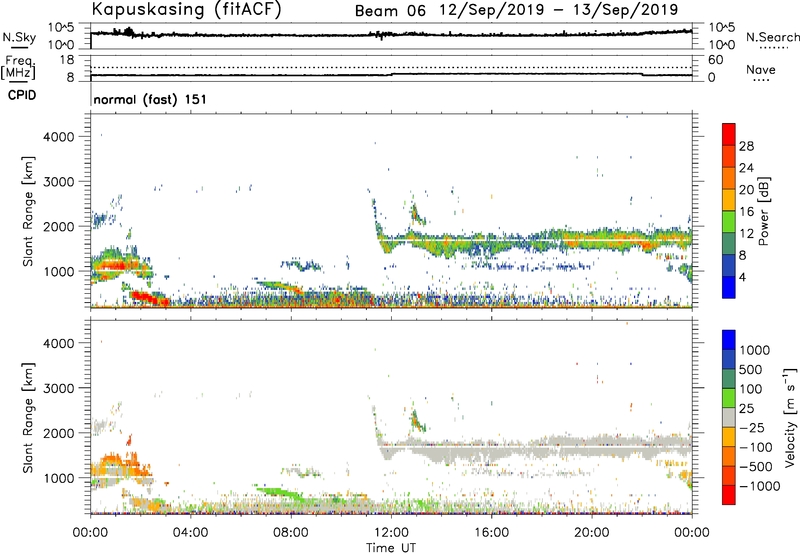Screen dimensions: 800x554
Task: Click the 'Kapuskasing (fitACF)' title text
Action: [186, 9]
